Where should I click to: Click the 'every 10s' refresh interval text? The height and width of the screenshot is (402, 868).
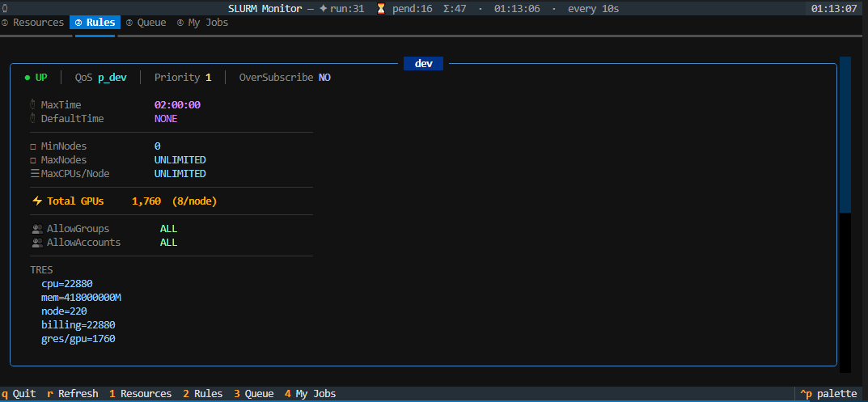point(594,9)
